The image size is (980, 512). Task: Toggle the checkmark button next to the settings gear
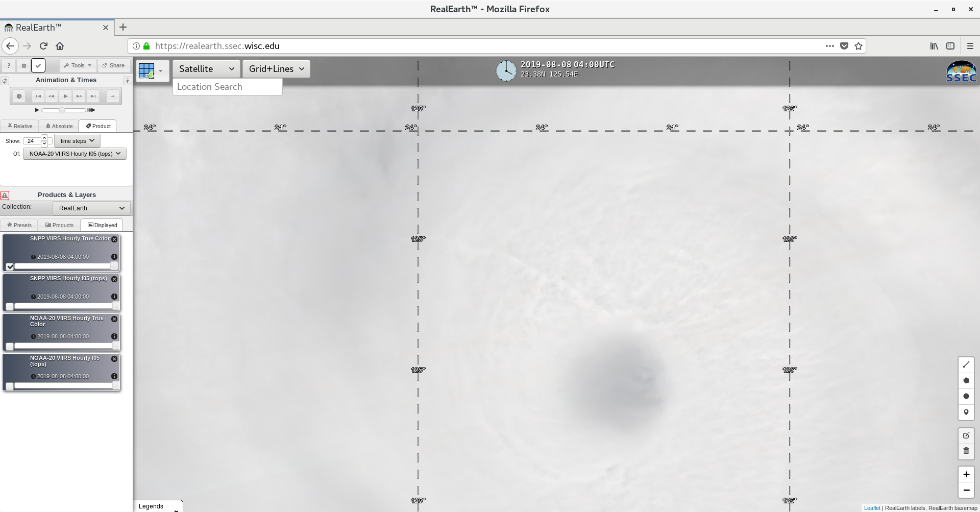coord(38,65)
